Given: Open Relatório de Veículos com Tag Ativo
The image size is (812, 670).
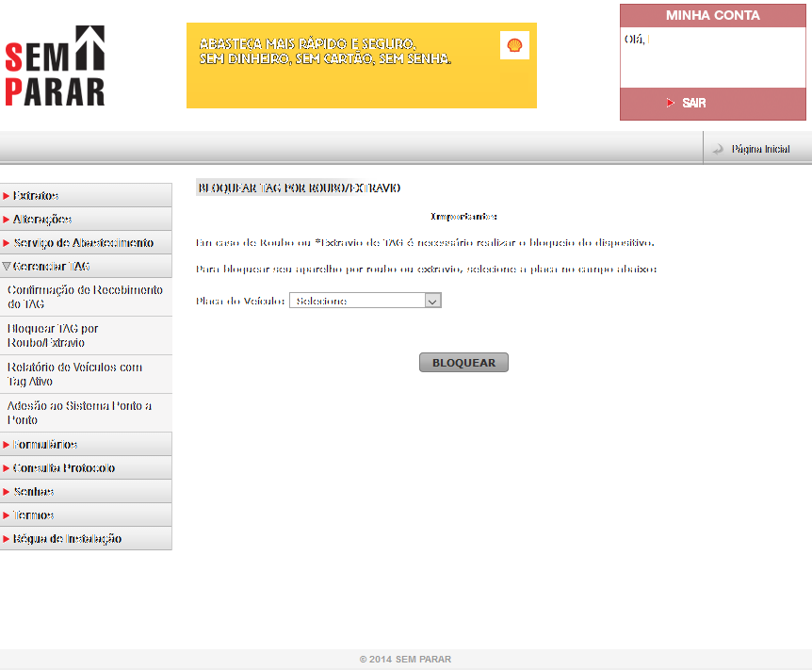Looking at the screenshot, I should click(x=86, y=374).
